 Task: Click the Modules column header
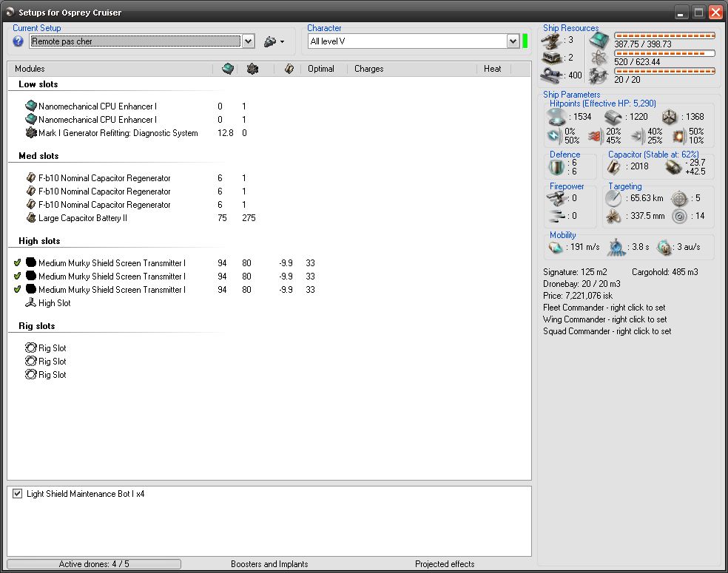coord(30,69)
